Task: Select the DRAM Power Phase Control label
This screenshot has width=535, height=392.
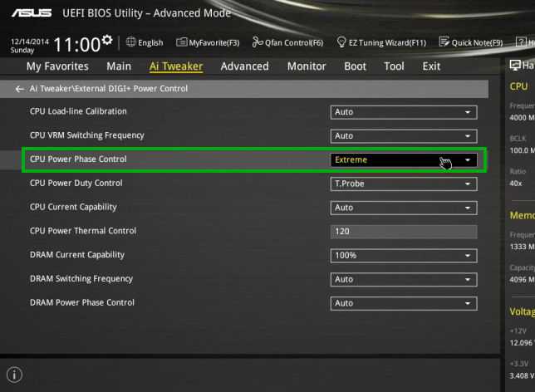Action: [82, 302]
